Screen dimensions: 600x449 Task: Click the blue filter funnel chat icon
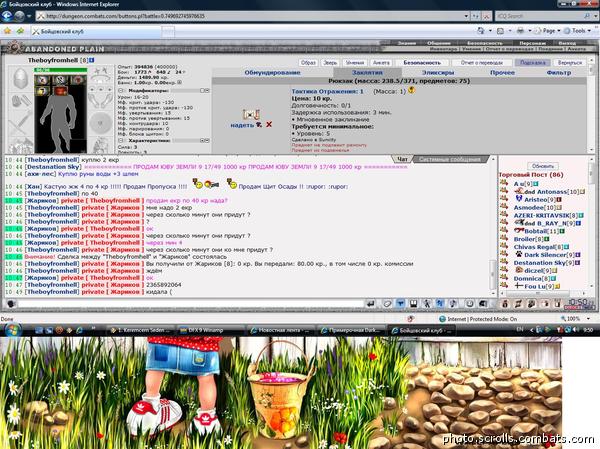click(400, 304)
